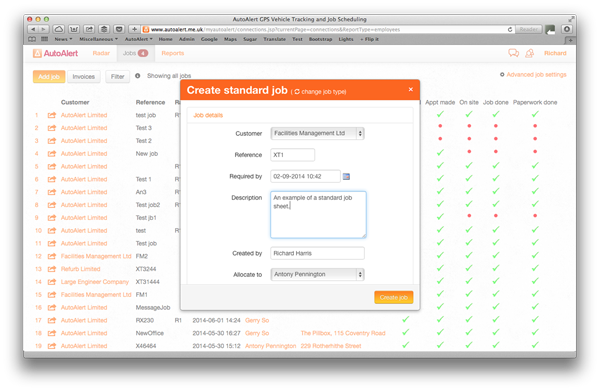Open the chat messages icon in header

[513, 53]
